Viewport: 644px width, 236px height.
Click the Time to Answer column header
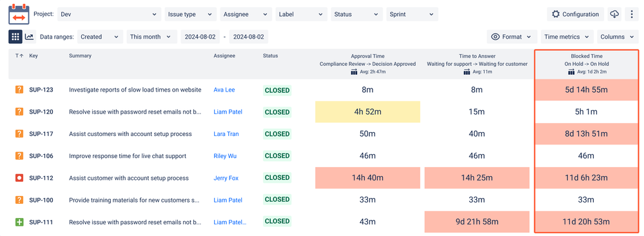tap(477, 56)
